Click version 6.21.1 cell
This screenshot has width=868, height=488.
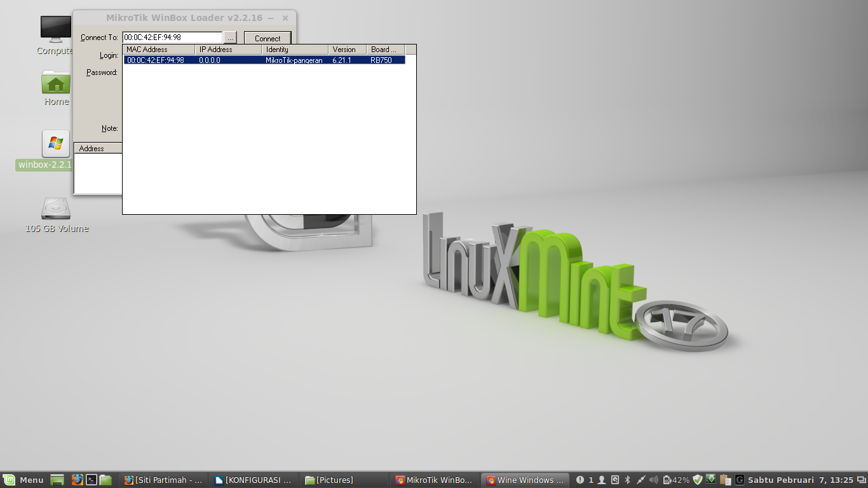(x=342, y=60)
